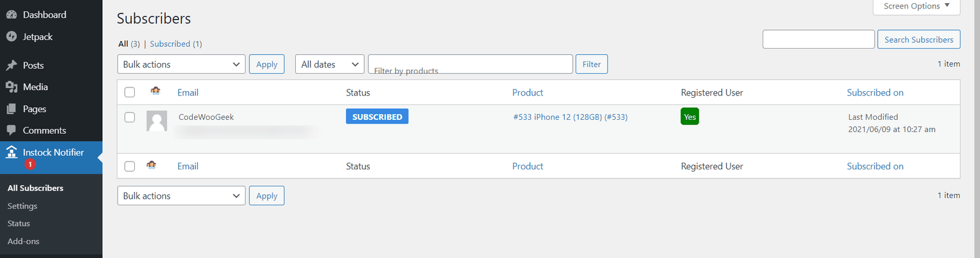980x258 pixels.
Task: Focus the Filter by products field
Action: tap(470, 64)
